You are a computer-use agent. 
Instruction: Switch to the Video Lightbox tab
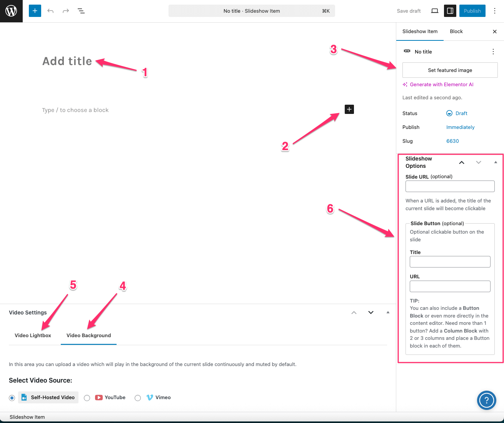[x=33, y=335]
